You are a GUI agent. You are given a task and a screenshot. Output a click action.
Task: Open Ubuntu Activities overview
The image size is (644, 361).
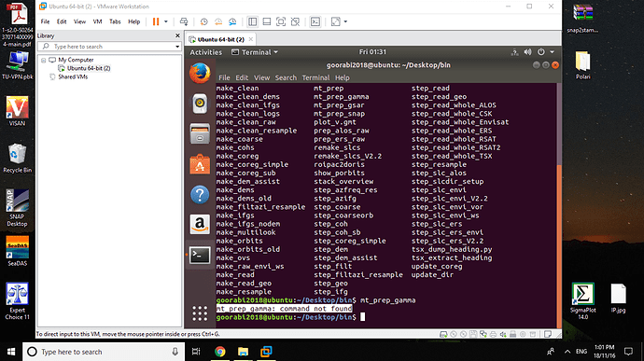click(205, 52)
